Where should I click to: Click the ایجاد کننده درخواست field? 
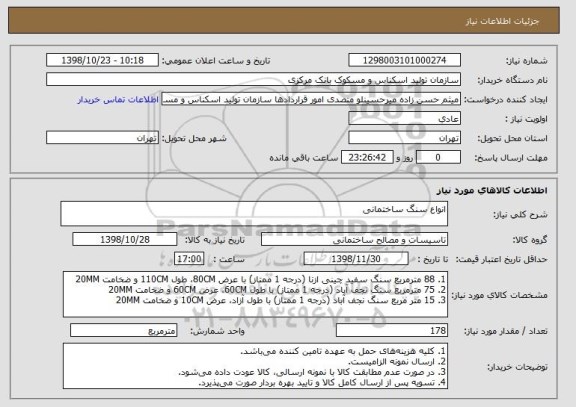point(311,99)
